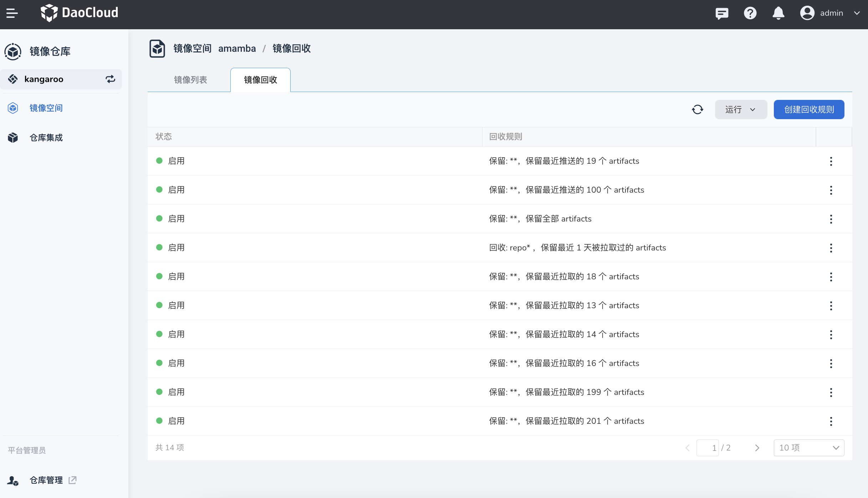Open actions menu for the repo* recycle rule

point(831,248)
